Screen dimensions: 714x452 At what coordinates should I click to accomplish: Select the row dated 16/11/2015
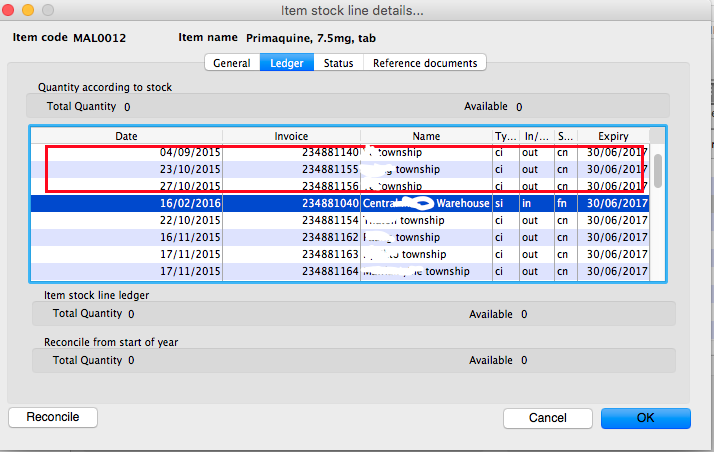click(x=190, y=237)
